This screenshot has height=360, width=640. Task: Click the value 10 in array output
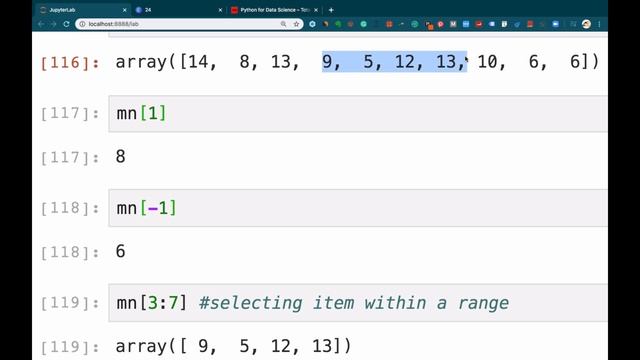pos(487,62)
